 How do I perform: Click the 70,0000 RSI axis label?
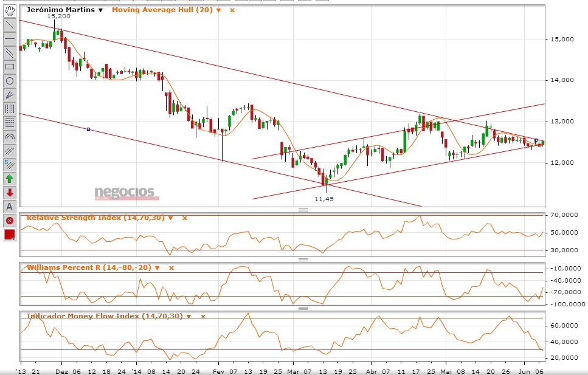coord(564,215)
